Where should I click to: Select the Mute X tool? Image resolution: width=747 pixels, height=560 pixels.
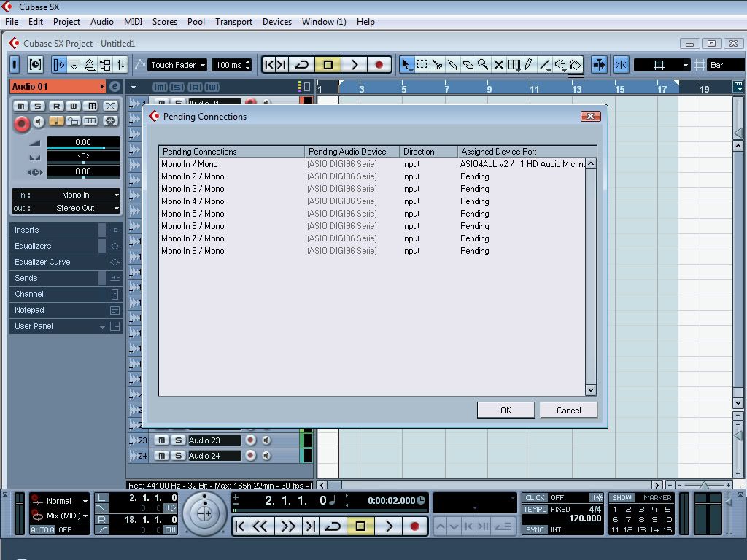point(499,65)
